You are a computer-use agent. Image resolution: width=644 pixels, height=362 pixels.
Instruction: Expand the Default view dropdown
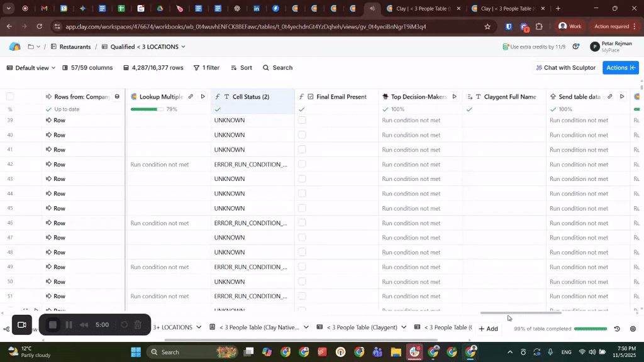point(31,68)
